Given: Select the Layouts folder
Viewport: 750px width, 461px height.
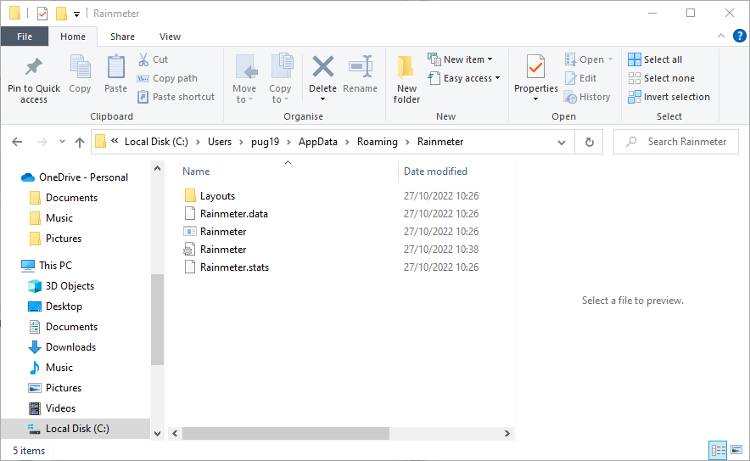Looking at the screenshot, I should click(217, 196).
